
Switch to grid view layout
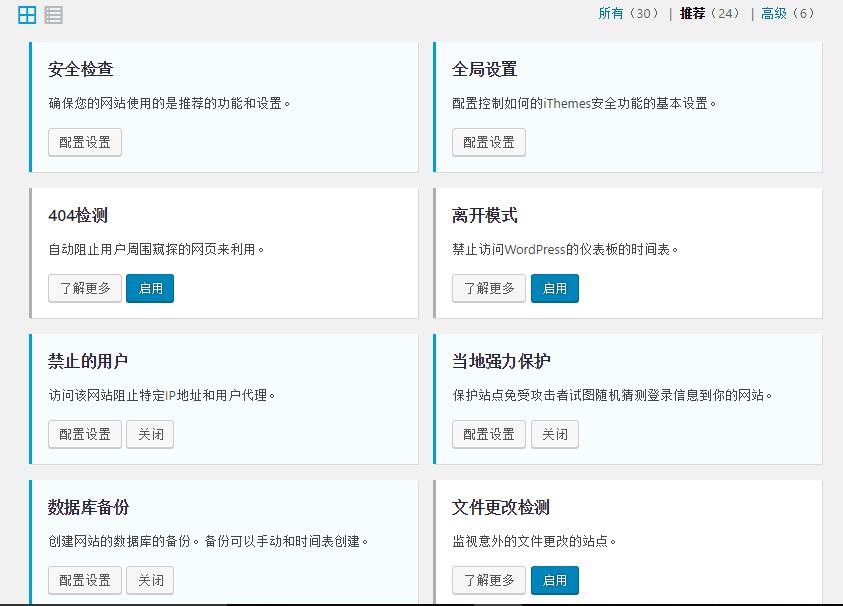coord(26,14)
